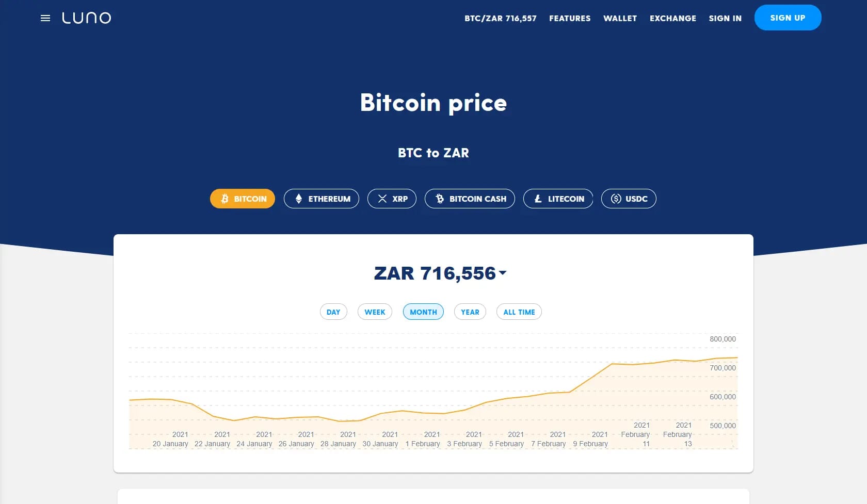This screenshot has height=504, width=867.
Task: Open the Features menu item
Action: [x=570, y=18]
